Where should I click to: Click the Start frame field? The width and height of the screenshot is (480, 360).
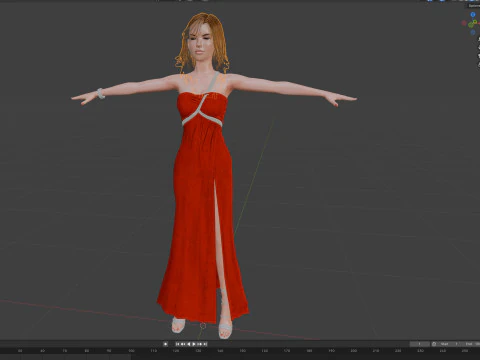click(x=449, y=344)
